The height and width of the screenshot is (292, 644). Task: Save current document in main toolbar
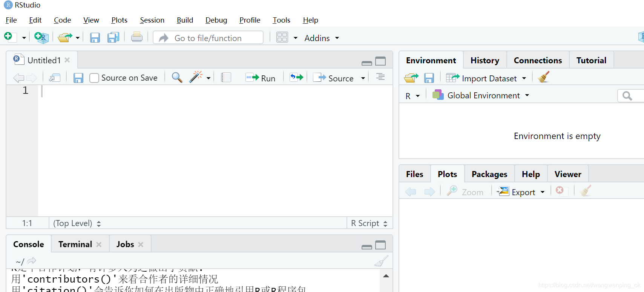(95, 38)
